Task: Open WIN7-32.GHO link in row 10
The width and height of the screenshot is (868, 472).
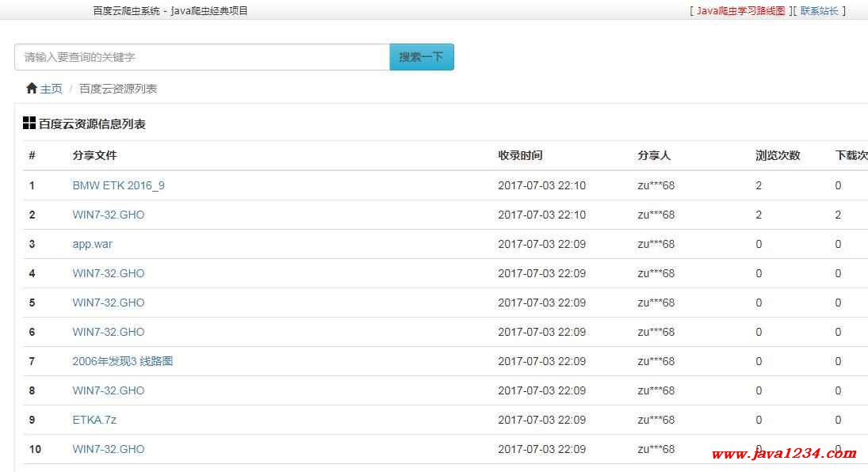Action: pos(109,449)
